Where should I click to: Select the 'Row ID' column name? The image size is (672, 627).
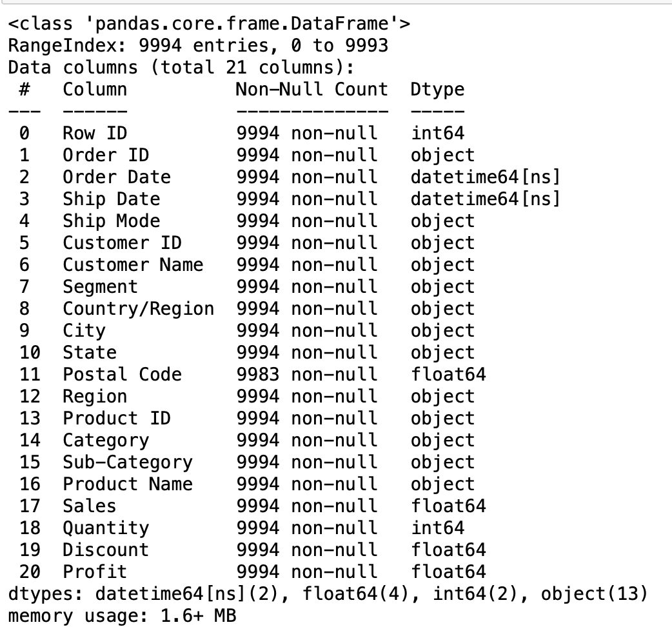click(x=95, y=133)
